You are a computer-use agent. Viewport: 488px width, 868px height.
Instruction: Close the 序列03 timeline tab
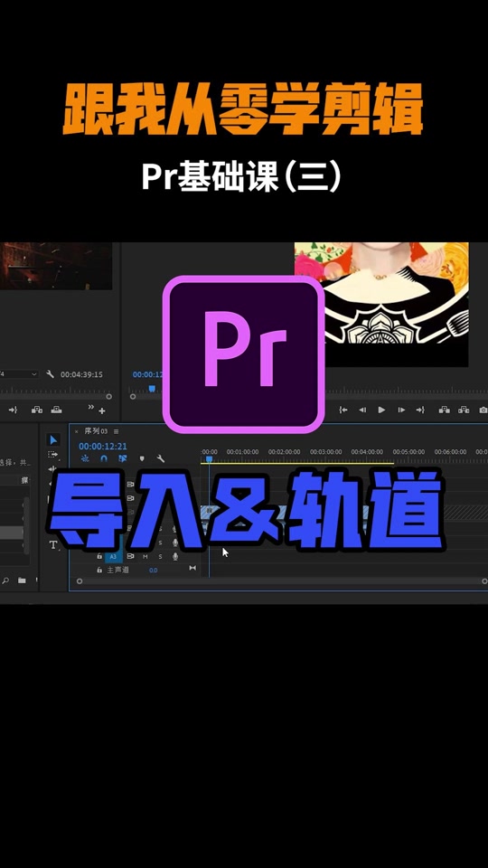(76, 431)
